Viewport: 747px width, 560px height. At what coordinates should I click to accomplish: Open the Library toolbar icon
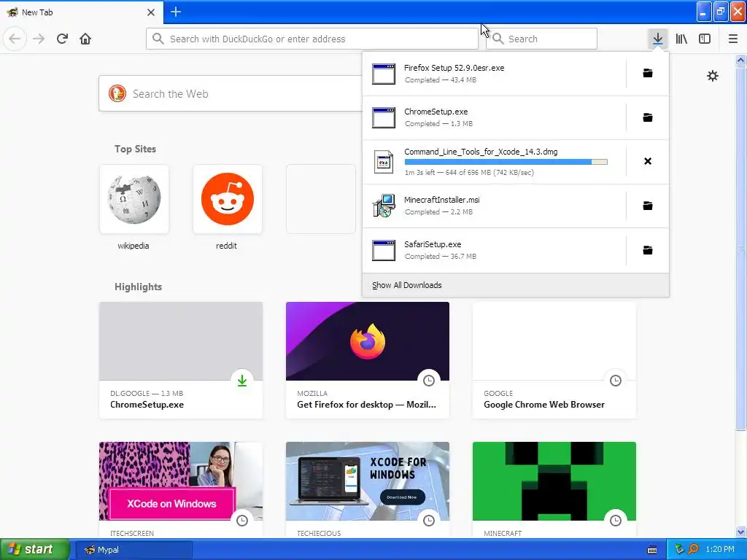pyautogui.click(x=681, y=39)
